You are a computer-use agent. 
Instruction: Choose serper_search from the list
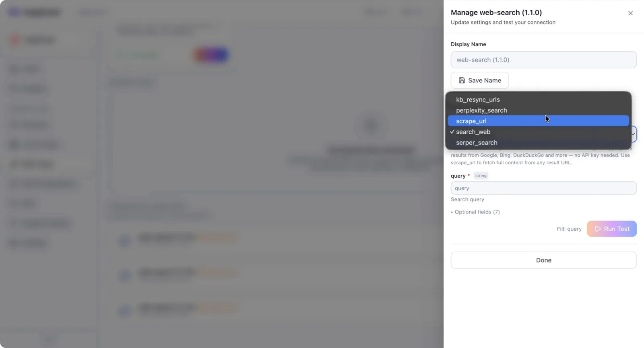click(538, 143)
